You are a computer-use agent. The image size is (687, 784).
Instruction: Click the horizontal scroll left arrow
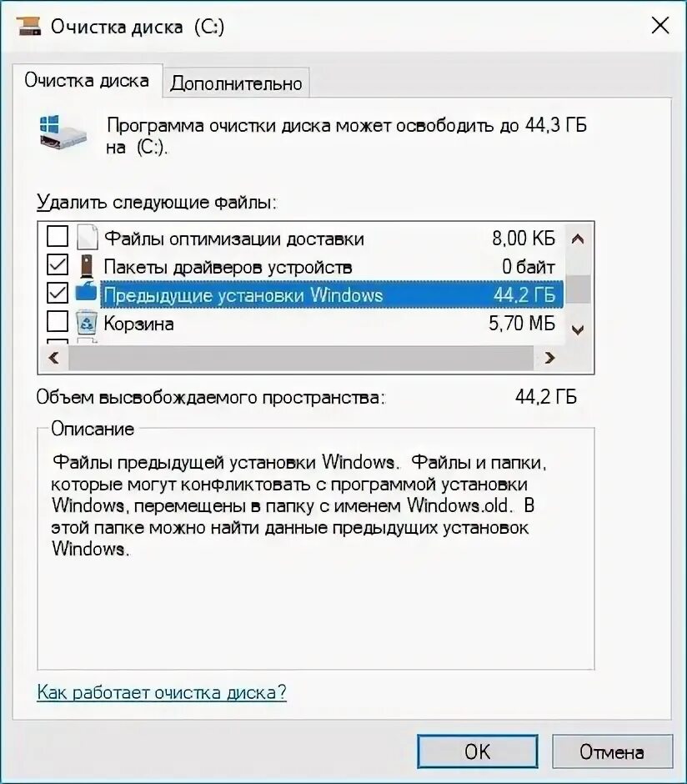(54, 358)
